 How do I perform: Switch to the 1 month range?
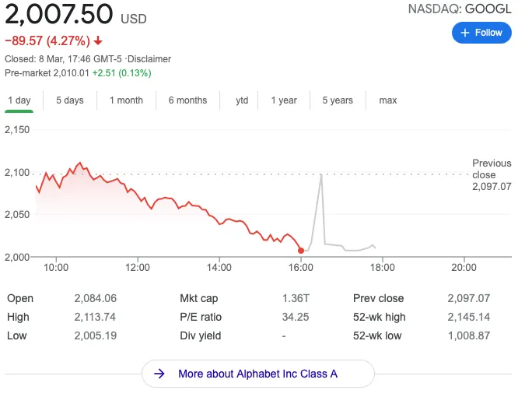point(126,100)
